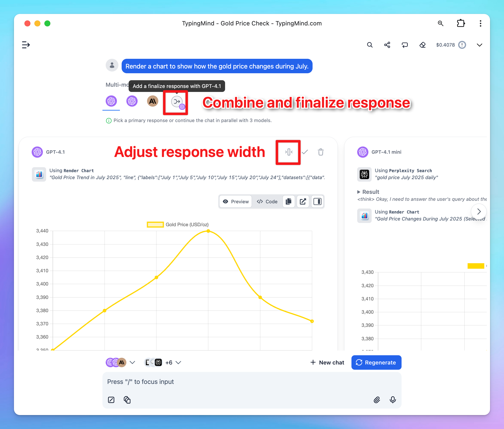Screen dimensions: 504x429
Task: Toggle Gold Price dataset legend swatch
Action: coord(155,224)
